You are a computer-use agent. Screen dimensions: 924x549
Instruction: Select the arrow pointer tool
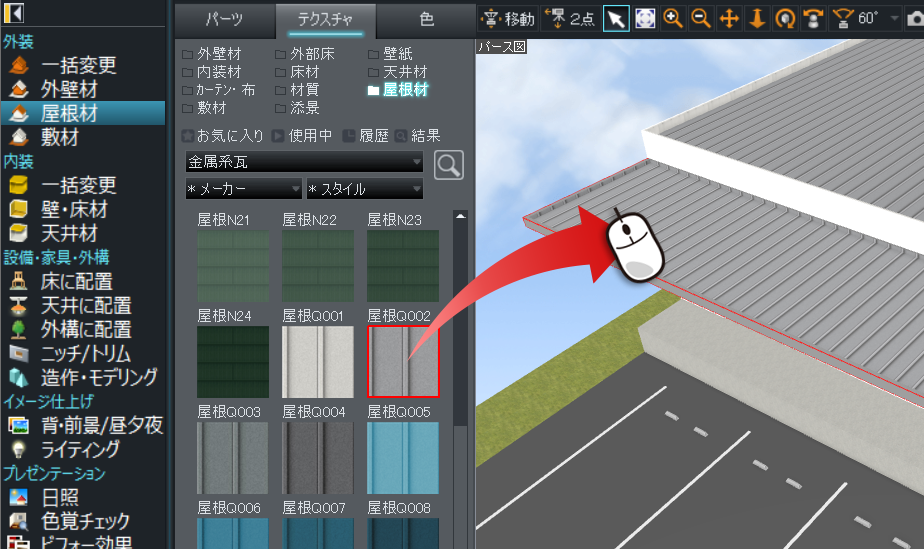click(x=616, y=19)
